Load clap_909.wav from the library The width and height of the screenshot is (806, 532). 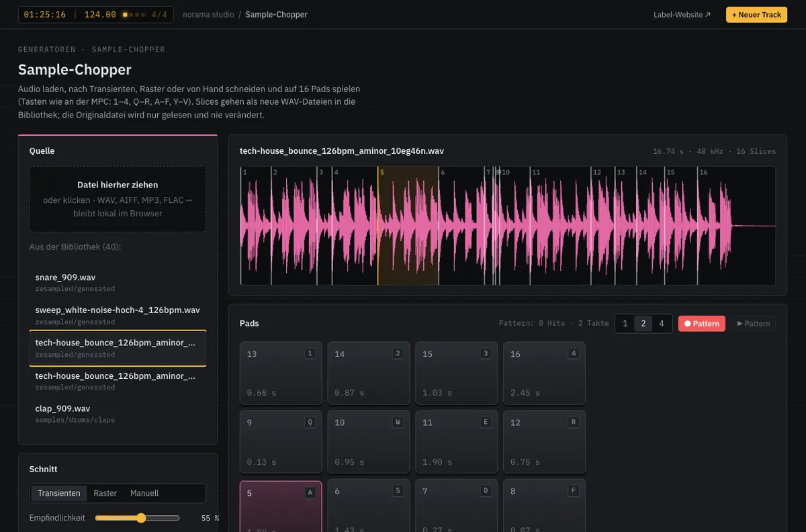coord(118,413)
